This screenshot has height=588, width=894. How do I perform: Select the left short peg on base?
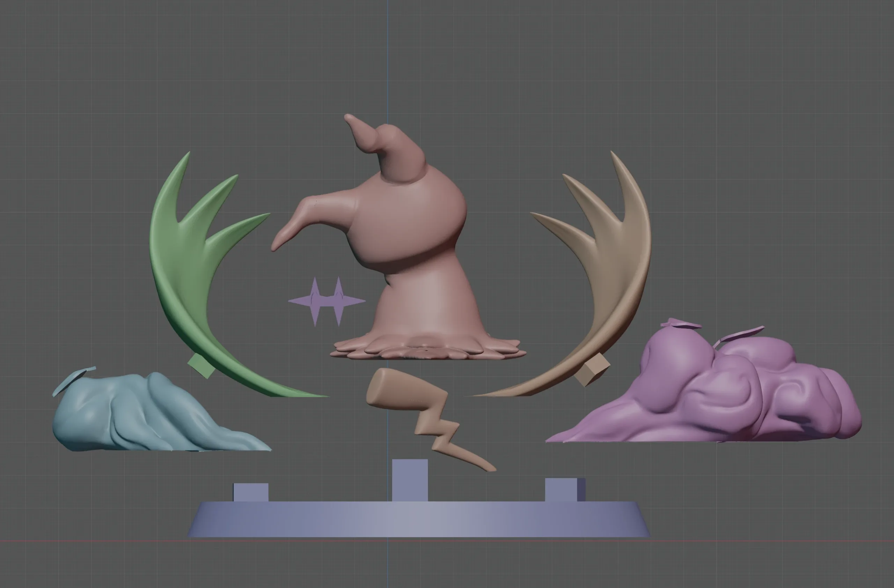[251, 492]
